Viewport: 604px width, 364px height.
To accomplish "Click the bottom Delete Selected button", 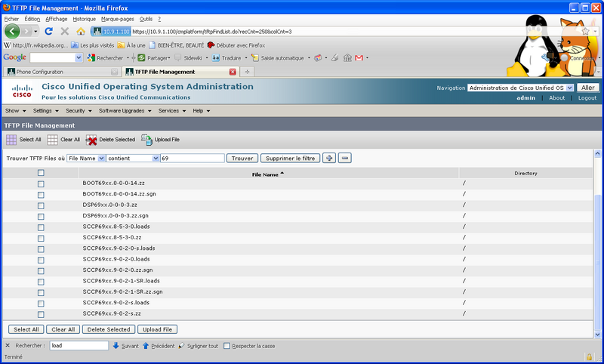I will tap(109, 329).
